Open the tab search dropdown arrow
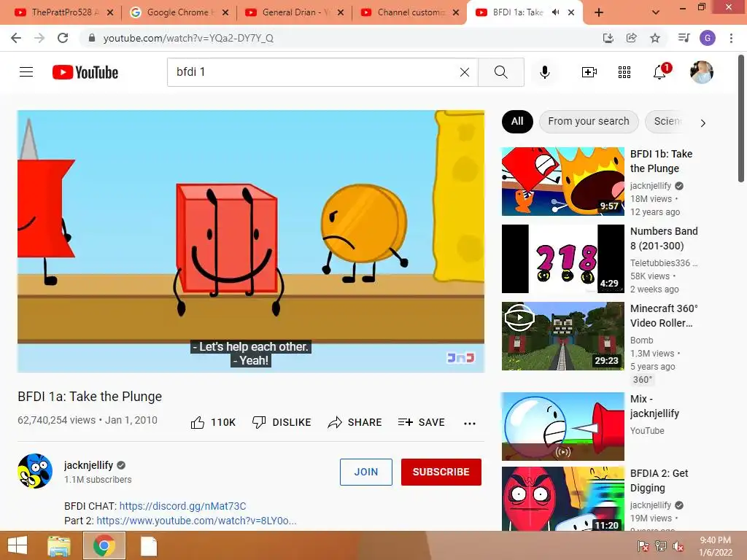This screenshot has width=747, height=560. coord(656,12)
